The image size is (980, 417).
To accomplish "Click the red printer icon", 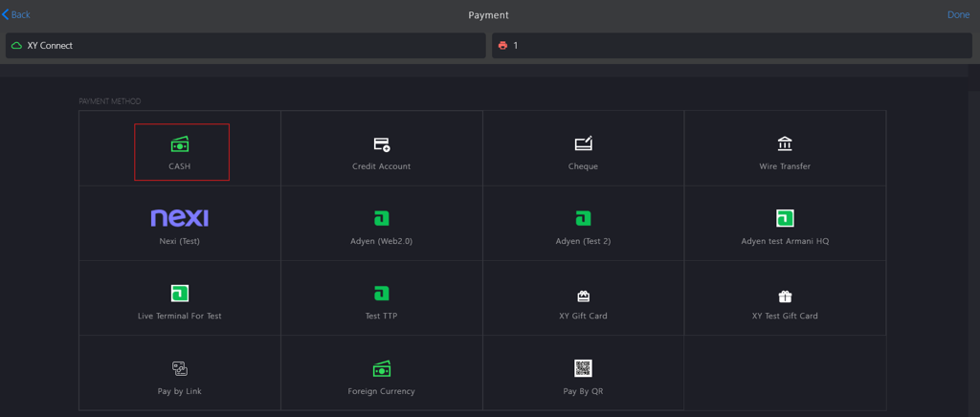I will pos(502,46).
